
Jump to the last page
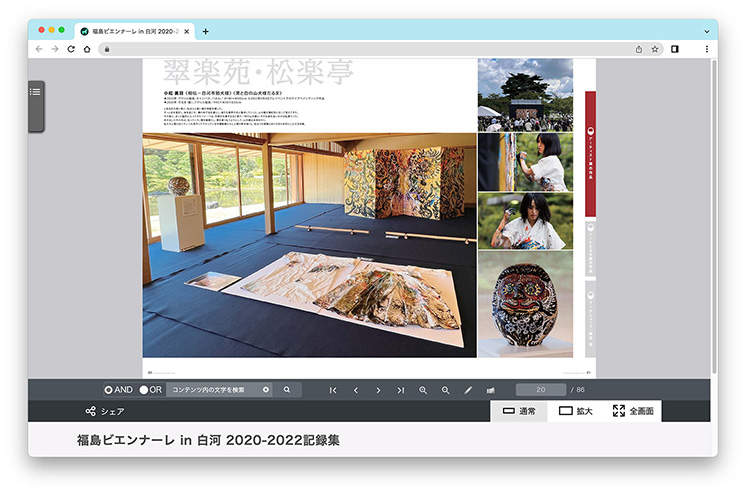tap(401, 390)
